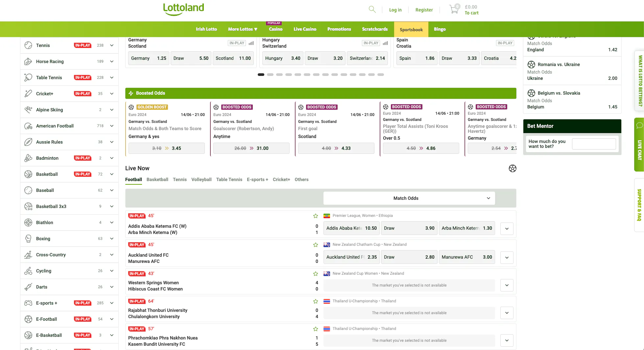The height and width of the screenshot is (350, 644).
Task: Bet on Germany at 1.25
Action: [149, 58]
